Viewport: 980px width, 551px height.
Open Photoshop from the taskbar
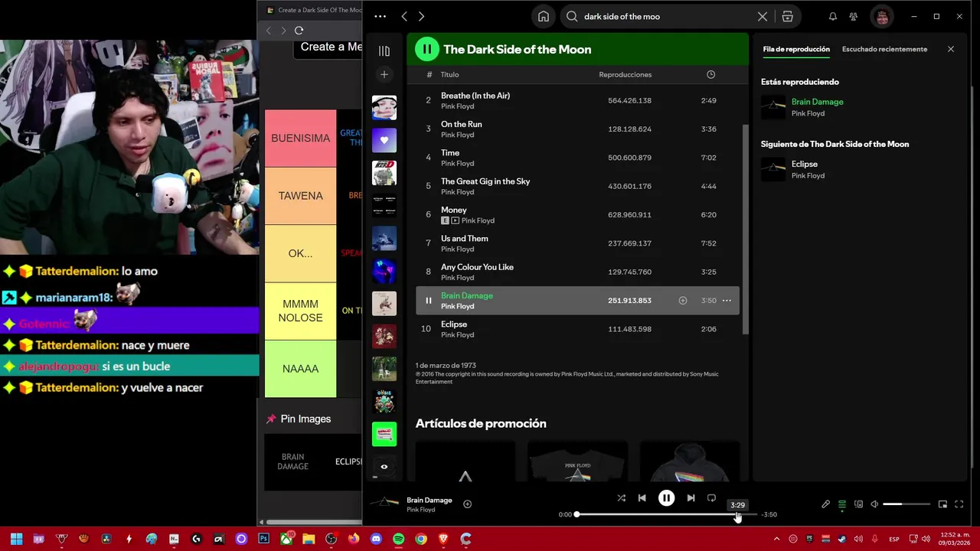(x=264, y=539)
